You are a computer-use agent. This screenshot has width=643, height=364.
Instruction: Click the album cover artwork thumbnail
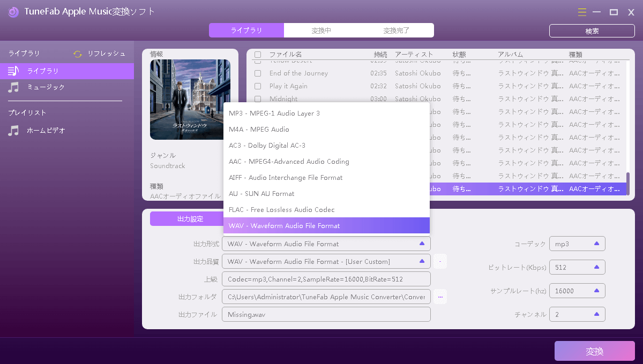click(x=190, y=100)
